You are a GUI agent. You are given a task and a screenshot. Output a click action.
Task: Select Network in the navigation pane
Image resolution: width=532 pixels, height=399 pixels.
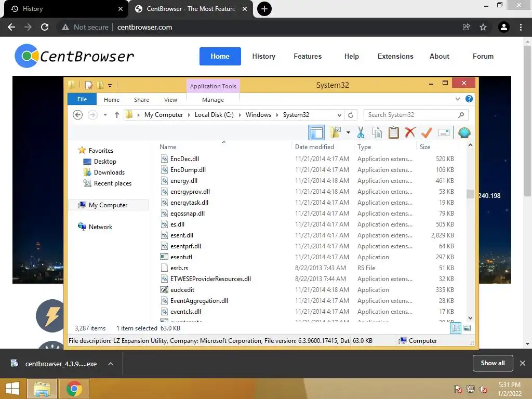[100, 227]
